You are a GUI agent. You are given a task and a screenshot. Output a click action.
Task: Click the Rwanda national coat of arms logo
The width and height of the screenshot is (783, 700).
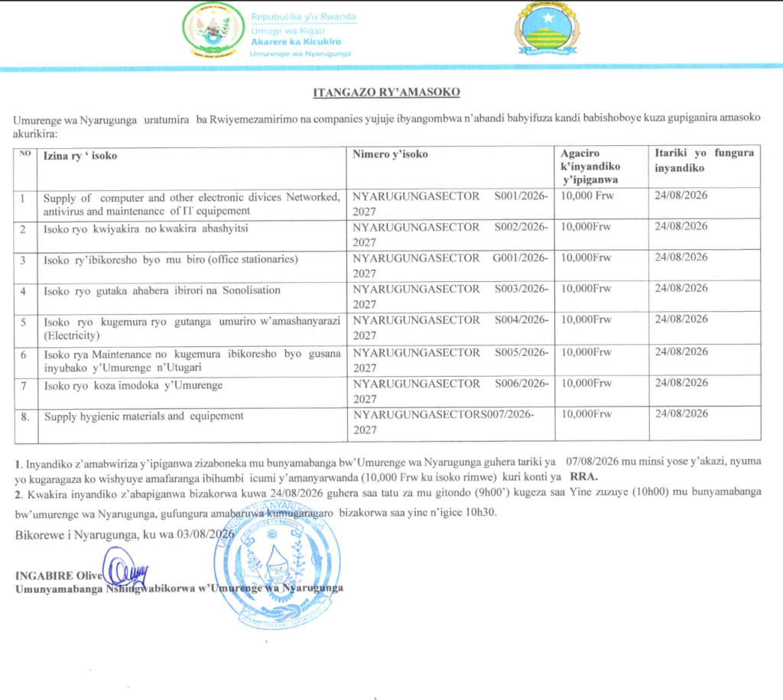click(x=213, y=31)
